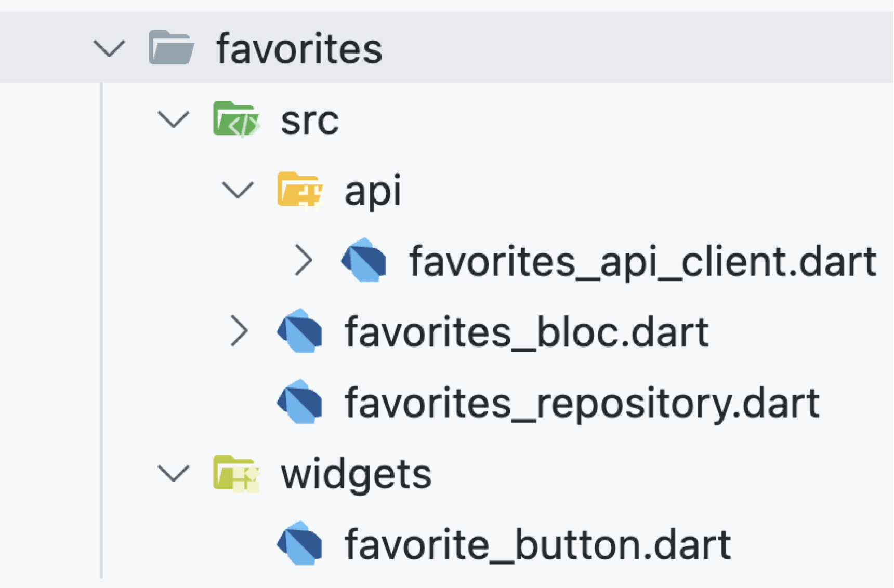
Task: Open favorites_repository.dart file
Action: 582,403
